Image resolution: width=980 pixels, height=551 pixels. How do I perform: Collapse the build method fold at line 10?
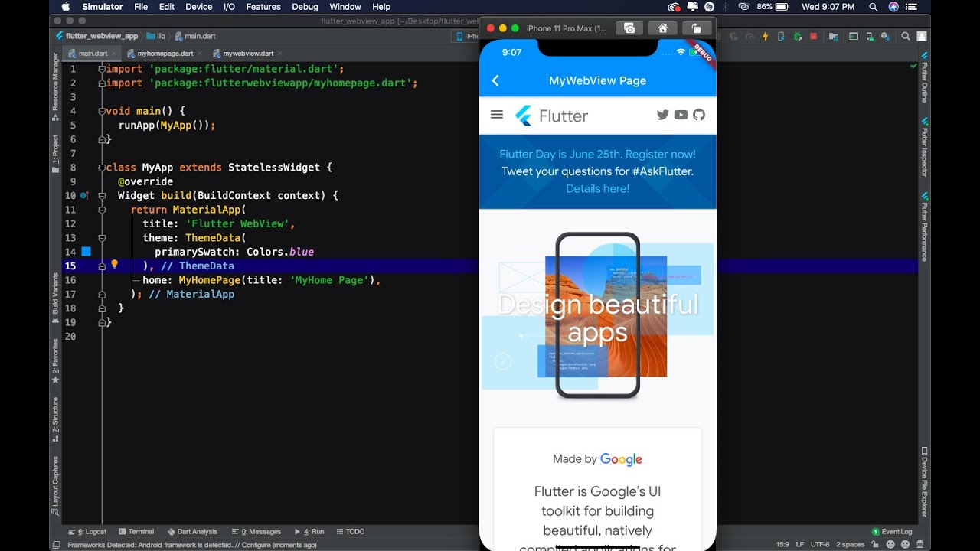click(x=102, y=196)
